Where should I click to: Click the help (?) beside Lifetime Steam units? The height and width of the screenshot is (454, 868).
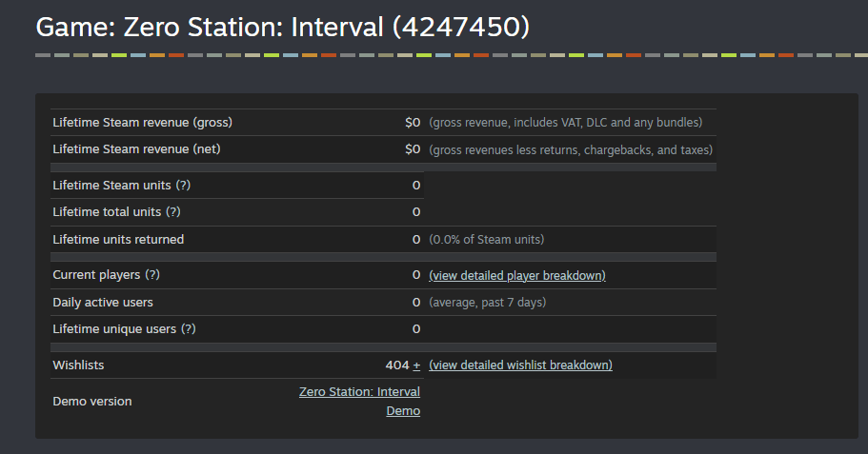pyautogui.click(x=184, y=186)
